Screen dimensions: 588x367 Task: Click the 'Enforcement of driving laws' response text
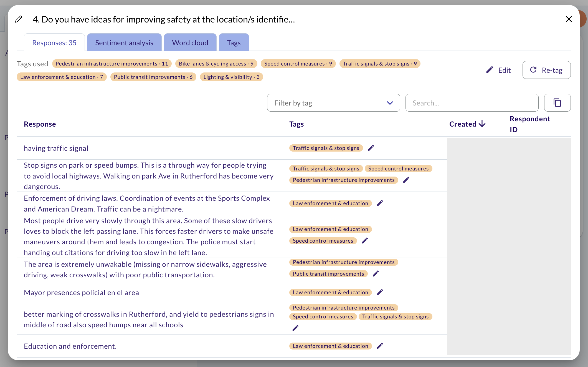coord(147,203)
